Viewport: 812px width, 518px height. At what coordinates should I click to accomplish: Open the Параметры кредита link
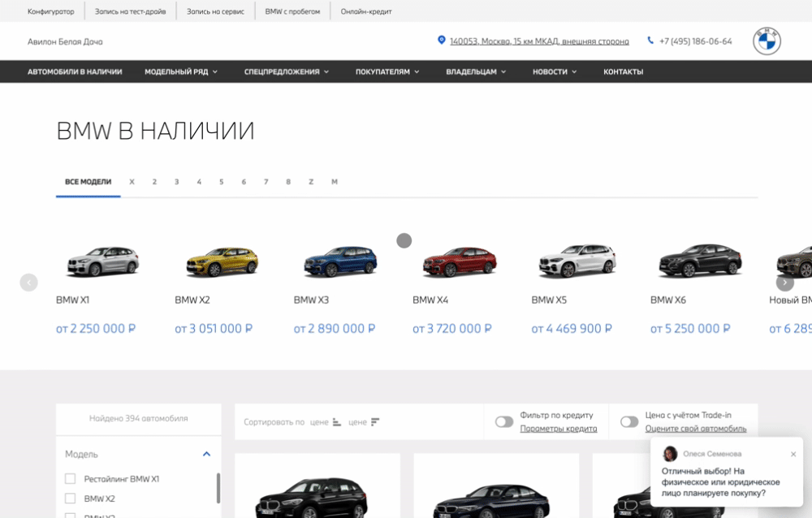[558, 429]
